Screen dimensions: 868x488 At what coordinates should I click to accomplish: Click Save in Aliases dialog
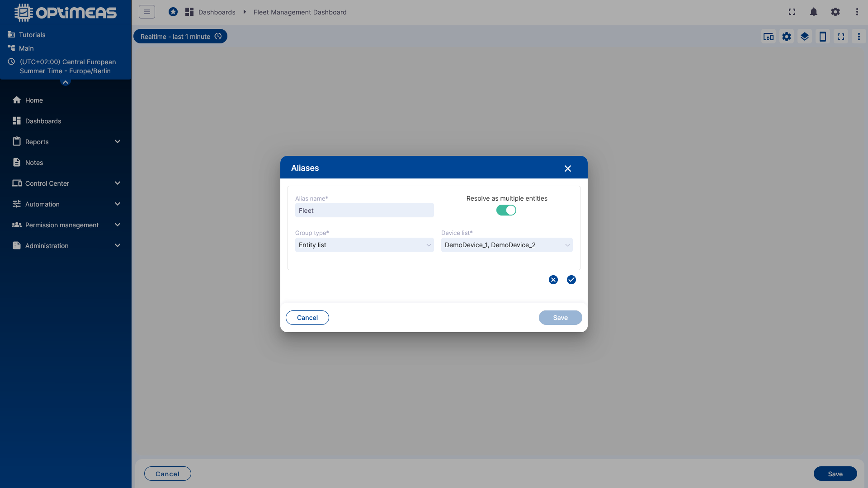[x=561, y=318]
